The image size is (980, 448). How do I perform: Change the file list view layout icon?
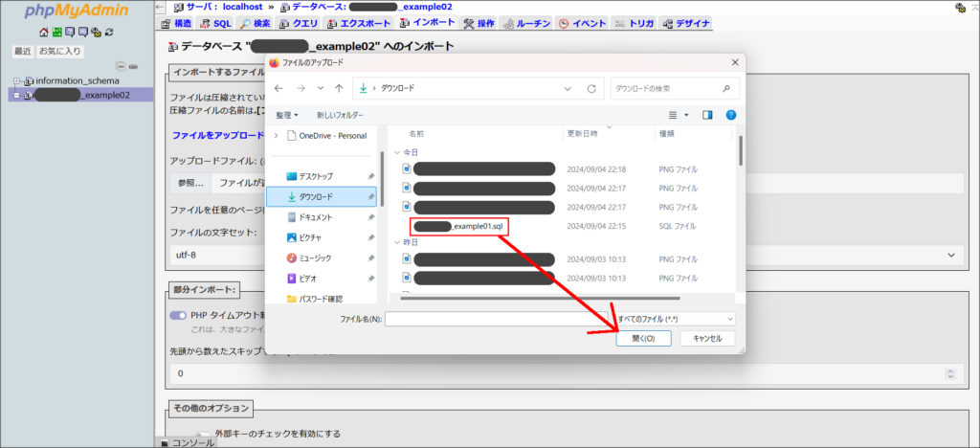click(673, 115)
